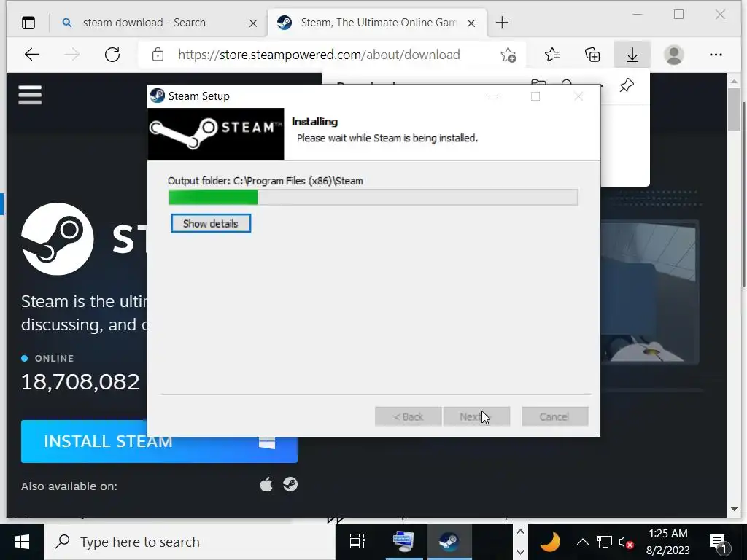Open the browser profile menu
Image resolution: width=747 pixels, height=560 pixels.
674,55
